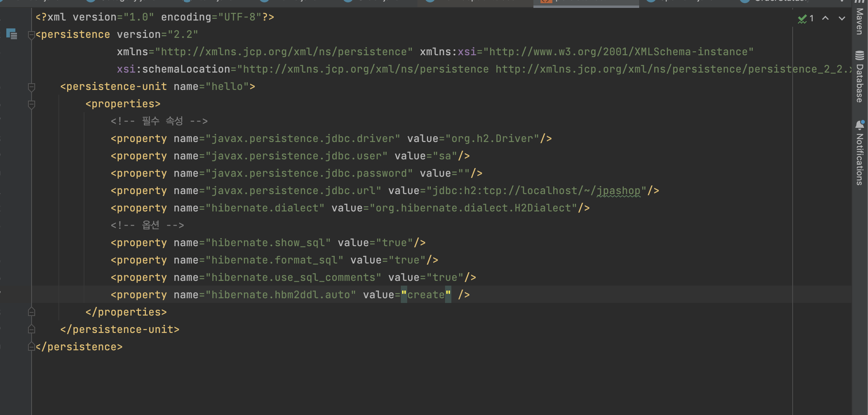Click the persistence version value "2.2"
The width and height of the screenshot is (868, 415).
(x=183, y=35)
